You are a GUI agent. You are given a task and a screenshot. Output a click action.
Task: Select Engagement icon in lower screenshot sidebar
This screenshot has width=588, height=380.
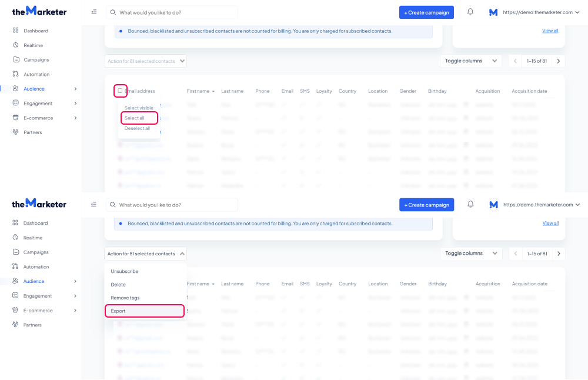tap(15, 295)
